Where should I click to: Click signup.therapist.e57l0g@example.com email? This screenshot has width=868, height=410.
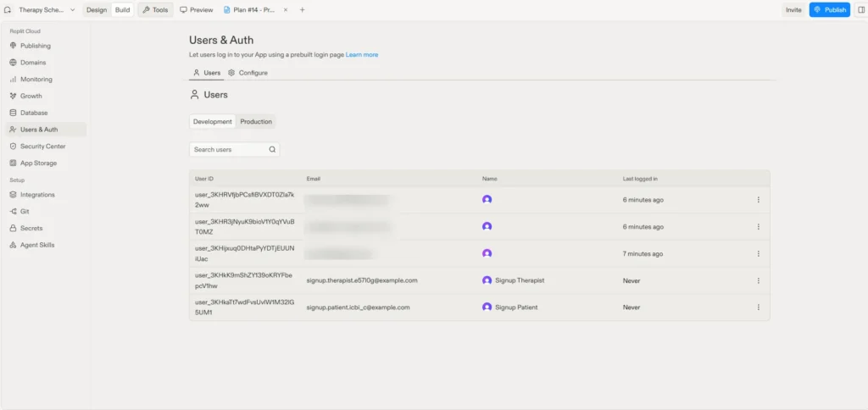coord(362,280)
